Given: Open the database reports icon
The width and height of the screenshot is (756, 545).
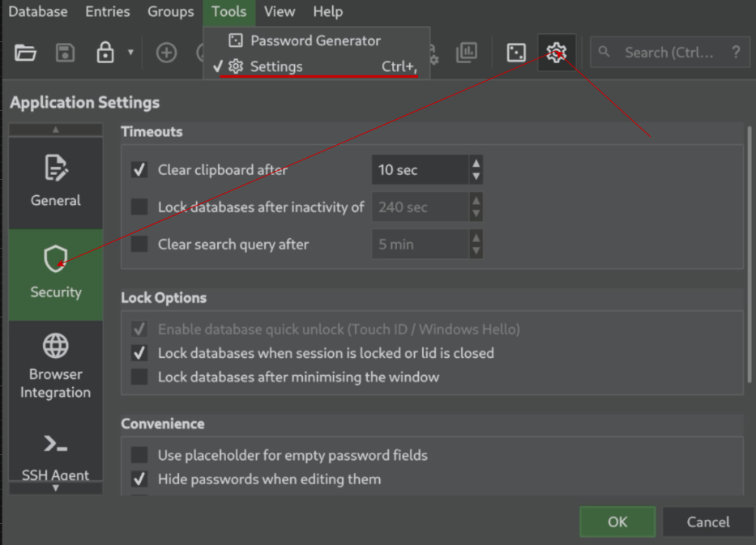Looking at the screenshot, I should pos(467,53).
